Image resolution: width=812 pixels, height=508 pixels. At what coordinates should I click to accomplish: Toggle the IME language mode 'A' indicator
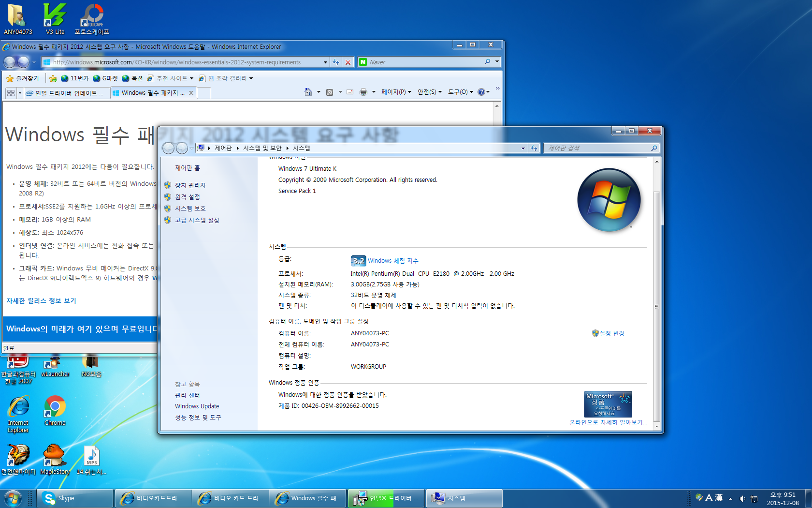tap(709, 498)
